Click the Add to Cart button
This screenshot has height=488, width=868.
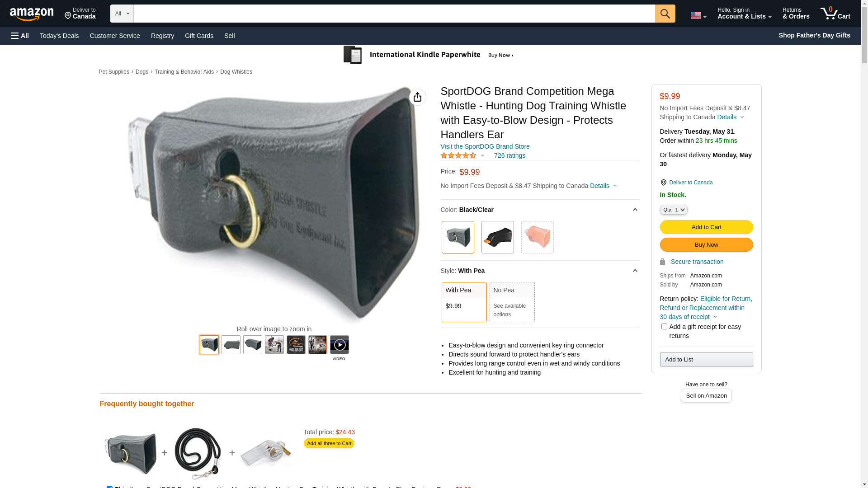pos(706,227)
